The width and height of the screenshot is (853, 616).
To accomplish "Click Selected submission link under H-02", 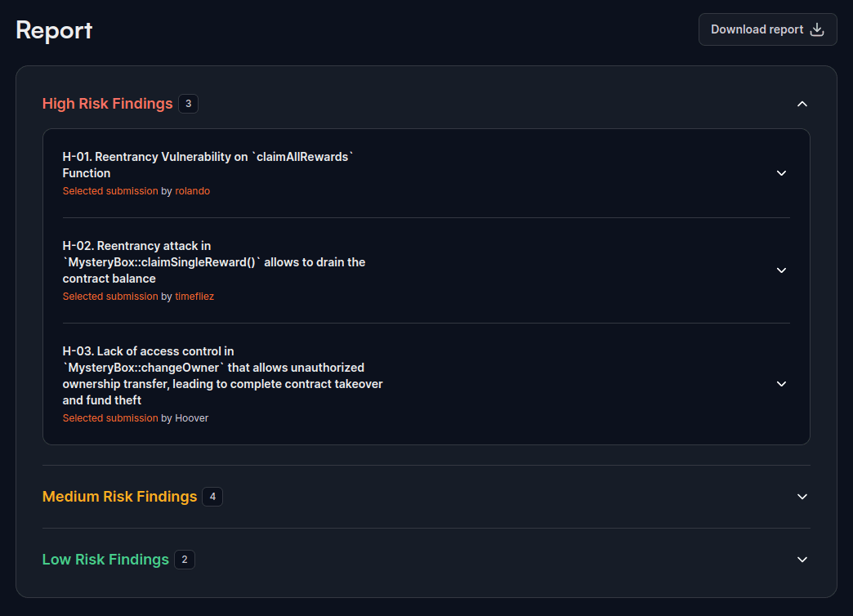I will coord(110,297).
